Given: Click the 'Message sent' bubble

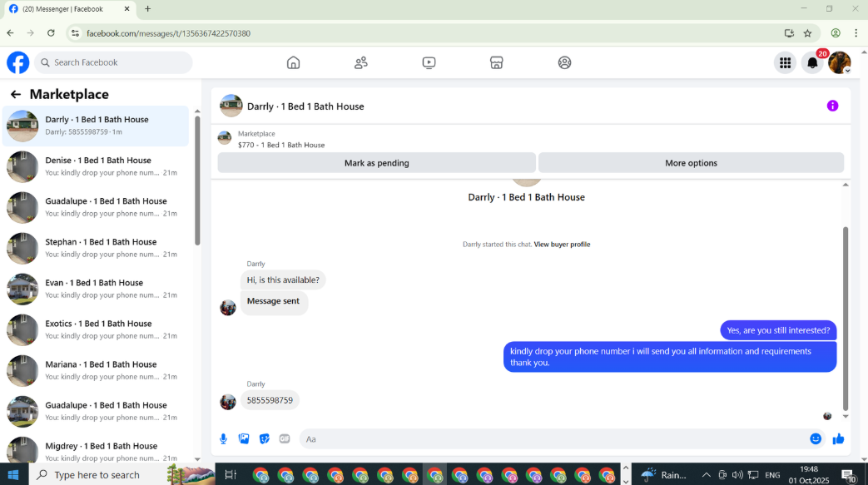Looking at the screenshot, I should tap(274, 301).
